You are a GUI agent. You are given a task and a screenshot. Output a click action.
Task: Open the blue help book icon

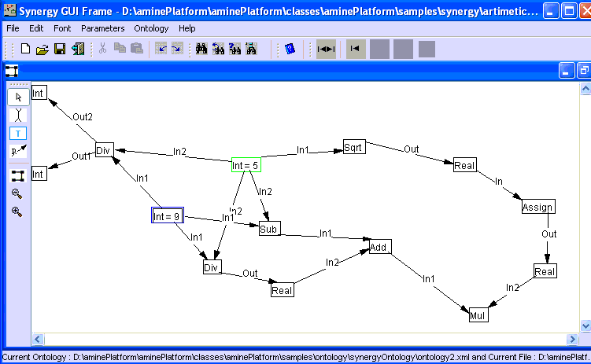(290, 49)
